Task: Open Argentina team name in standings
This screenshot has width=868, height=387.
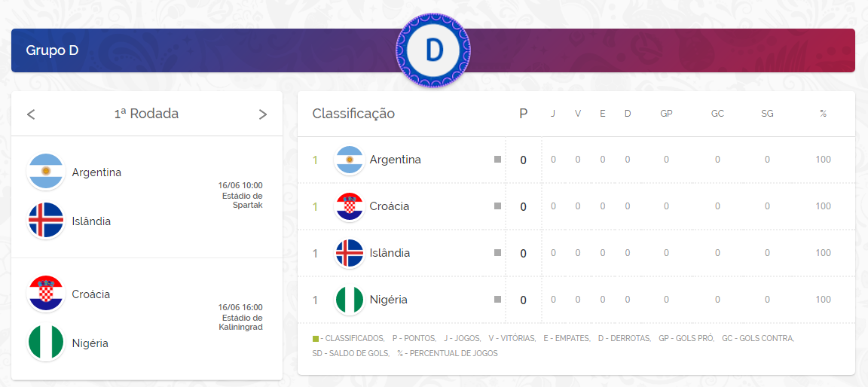Action: pyautogui.click(x=395, y=160)
